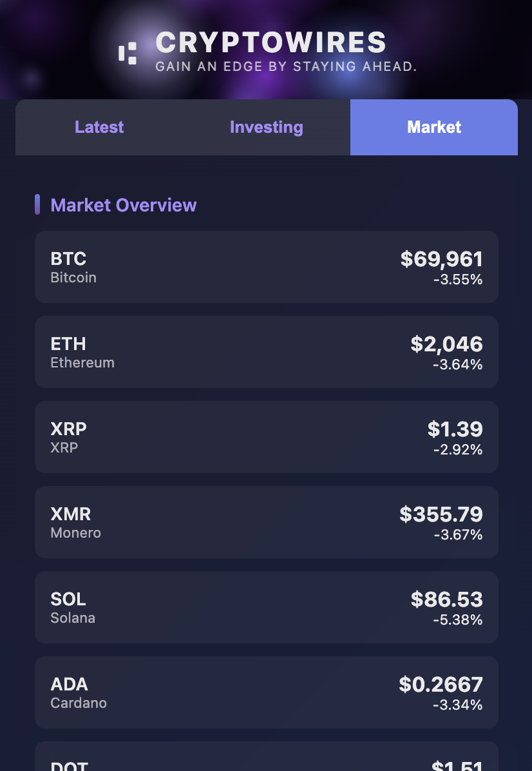Click the Market Overview heading
Viewport: 532px width, 771px height.
click(124, 205)
